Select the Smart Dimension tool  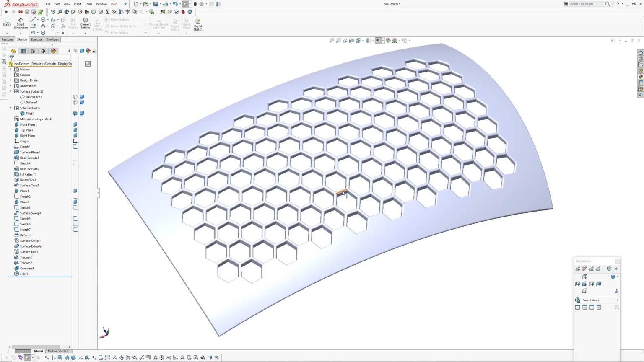coord(21,23)
